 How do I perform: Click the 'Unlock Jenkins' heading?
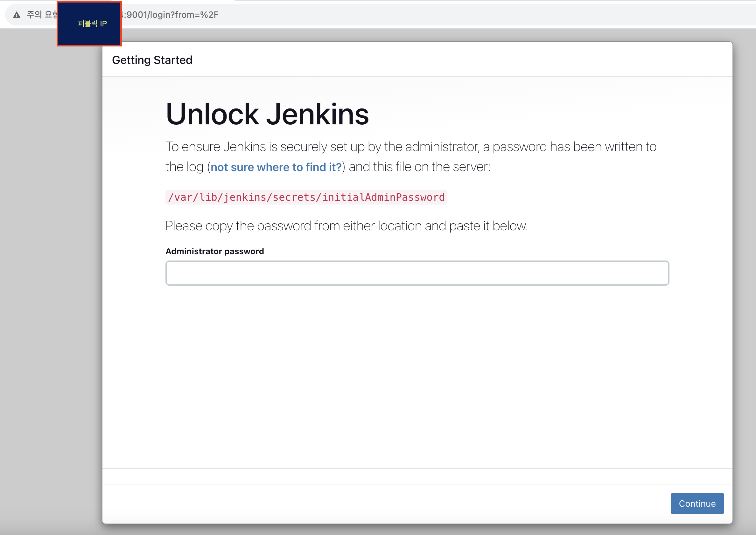click(267, 114)
